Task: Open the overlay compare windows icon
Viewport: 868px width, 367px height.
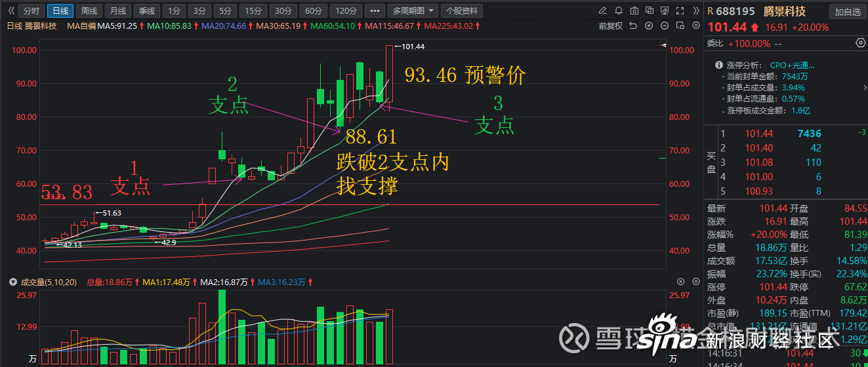Action: point(649,11)
